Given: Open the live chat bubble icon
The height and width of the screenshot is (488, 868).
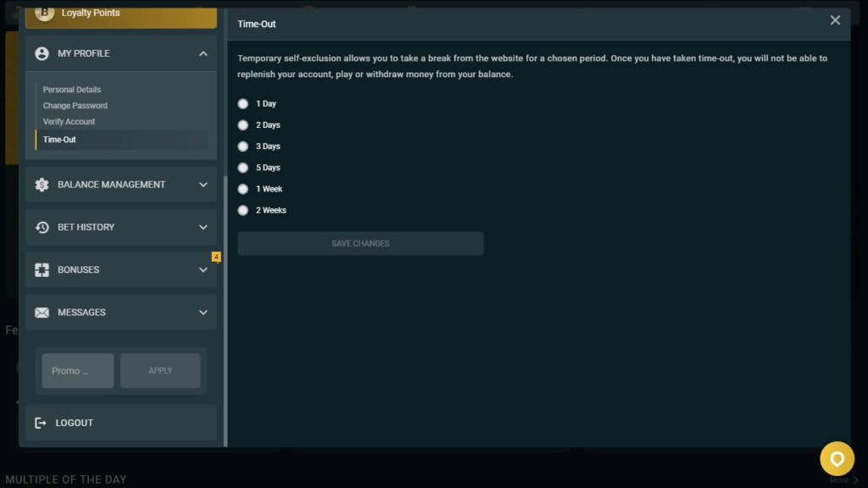Looking at the screenshot, I should (x=837, y=458).
